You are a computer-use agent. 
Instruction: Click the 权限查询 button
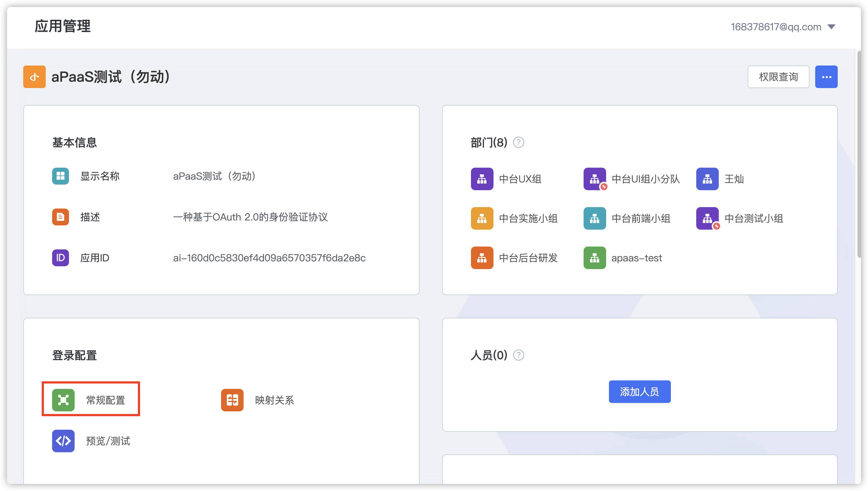[x=778, y=77]
